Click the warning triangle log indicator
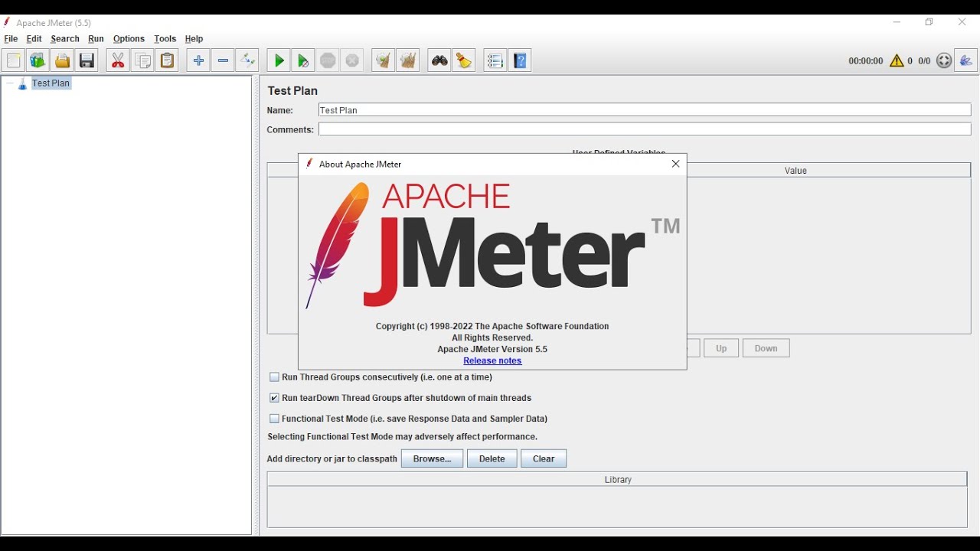The height and width of the screenshot is (551, 980). (897, 60)
